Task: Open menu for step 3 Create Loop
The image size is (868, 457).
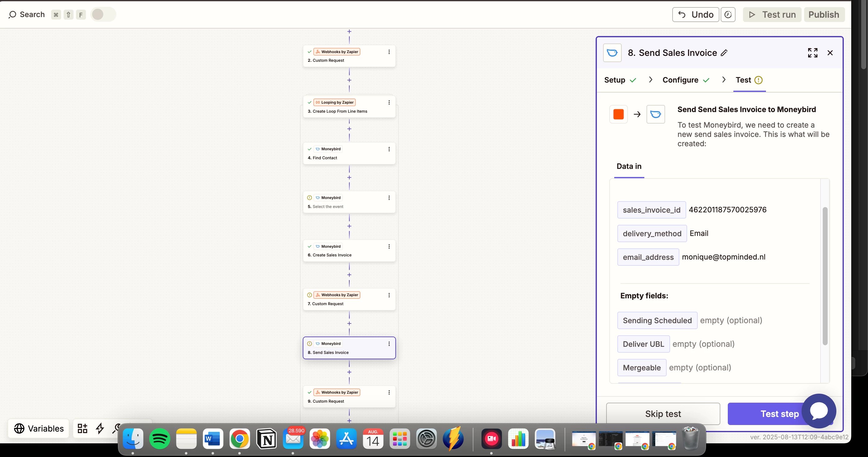Action: [389, 102]
